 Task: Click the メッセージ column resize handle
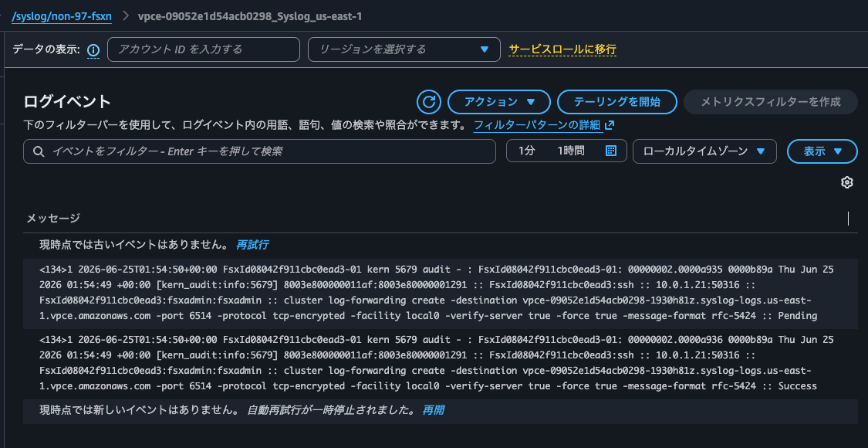tap(848, 219)
